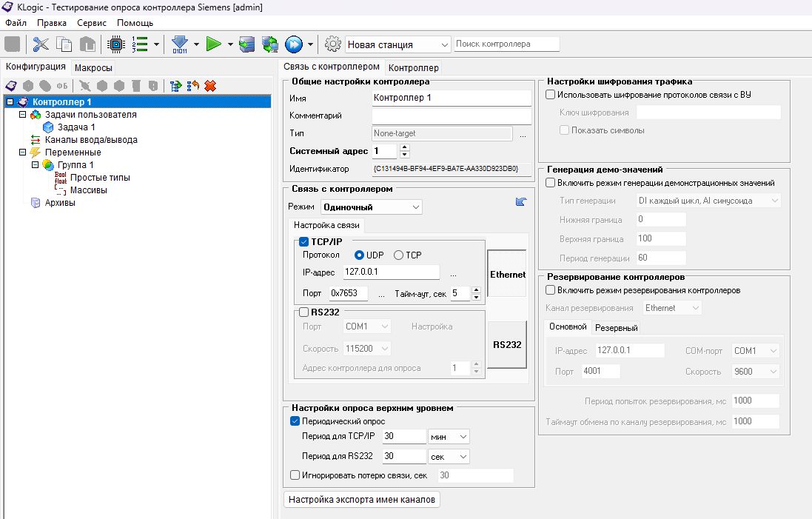Screen dimensions: 812x519
Task: Open the Сервис menu
Action: [x=91, y=23]
